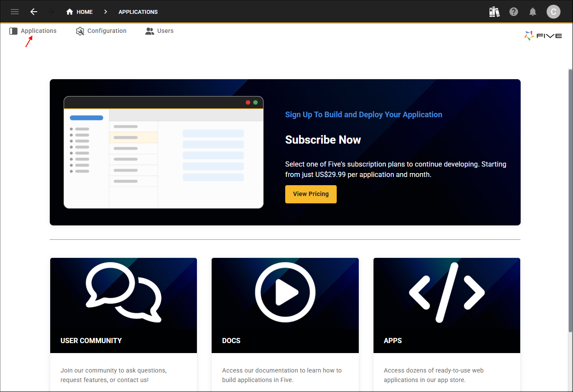Open the Users menu

tap(160, 31)
